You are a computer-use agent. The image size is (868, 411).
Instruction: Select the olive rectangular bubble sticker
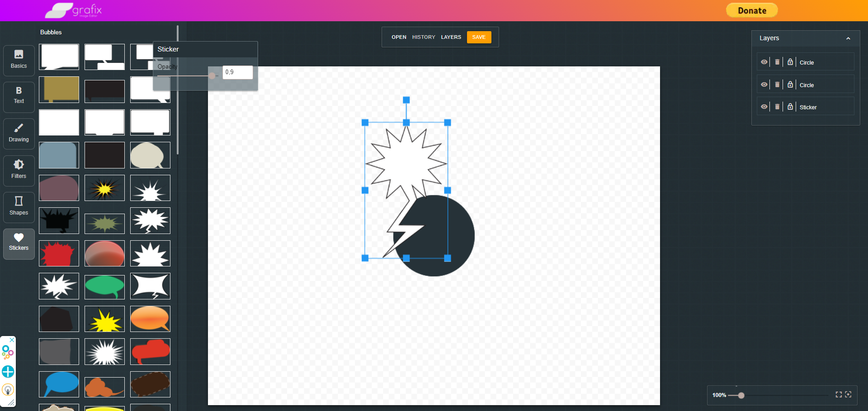point(59,89)
